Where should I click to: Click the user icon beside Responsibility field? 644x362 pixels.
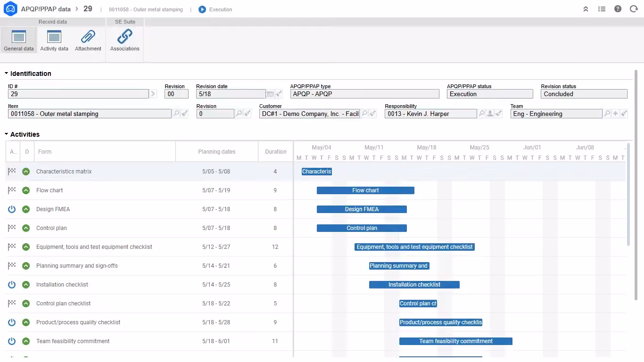click(x=490, y=114)
